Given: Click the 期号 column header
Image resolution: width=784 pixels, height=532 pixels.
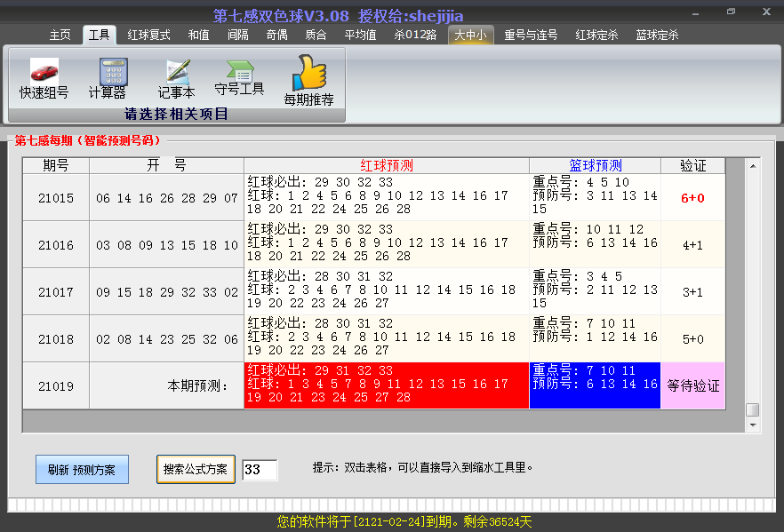Looking at the screenshot, I should tap(56, 165).
